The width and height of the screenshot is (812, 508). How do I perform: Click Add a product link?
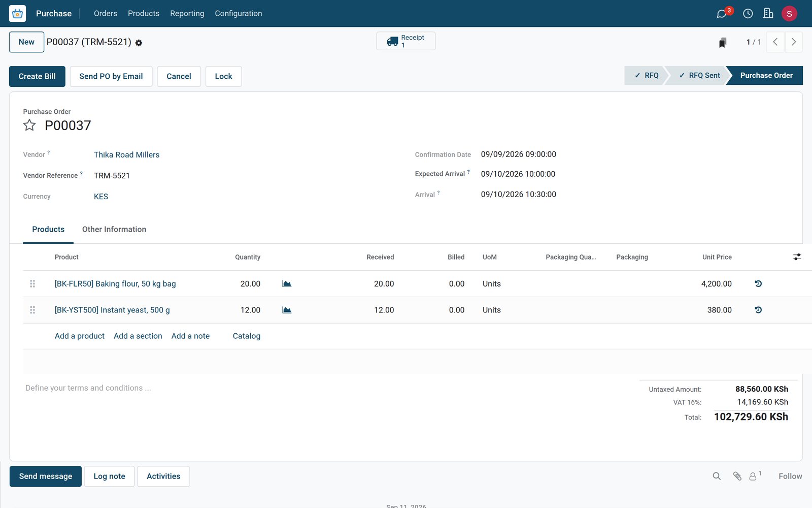click(x=80, y=336)
